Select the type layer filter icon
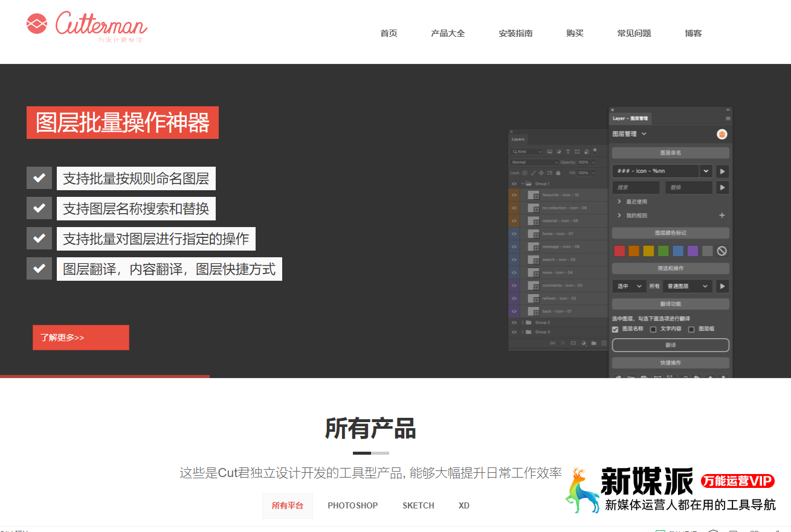 [568, 152]
